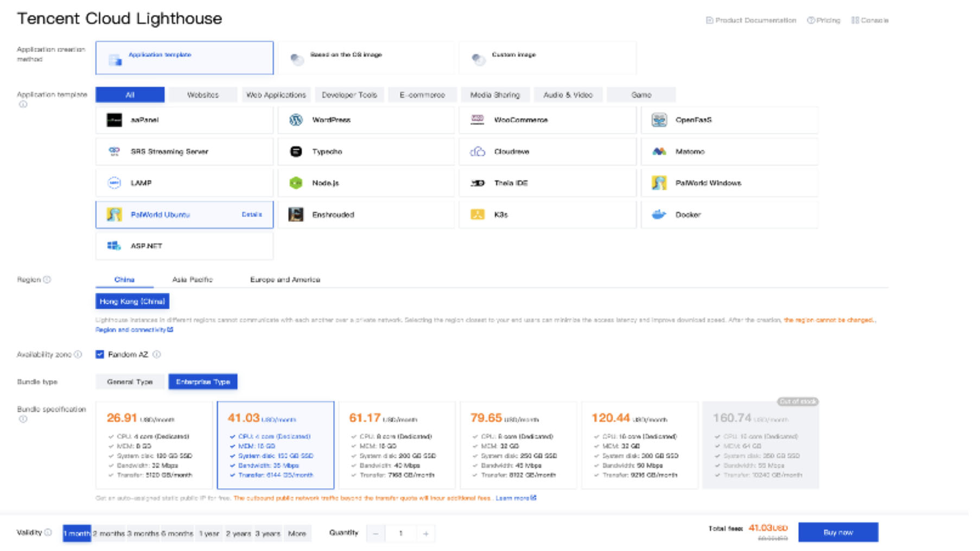
Task: Switch to the China region tab
Action: coord(124,279)
